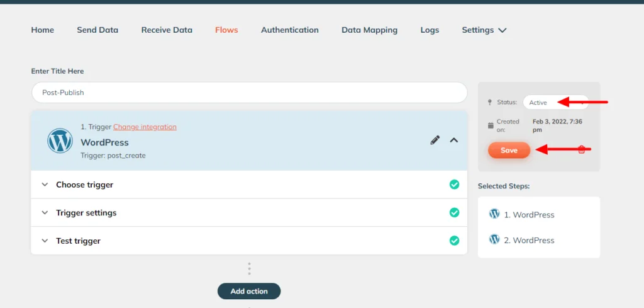The width and height of the screenshot is (644, 308).
Task: Click the calendar icon next to Created on
Action: 491,125
